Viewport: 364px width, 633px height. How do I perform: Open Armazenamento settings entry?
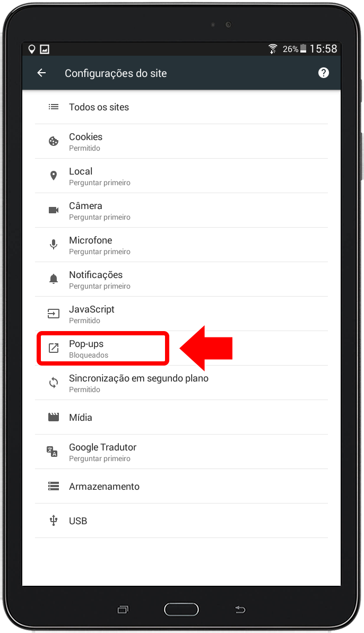click(181, 487)
